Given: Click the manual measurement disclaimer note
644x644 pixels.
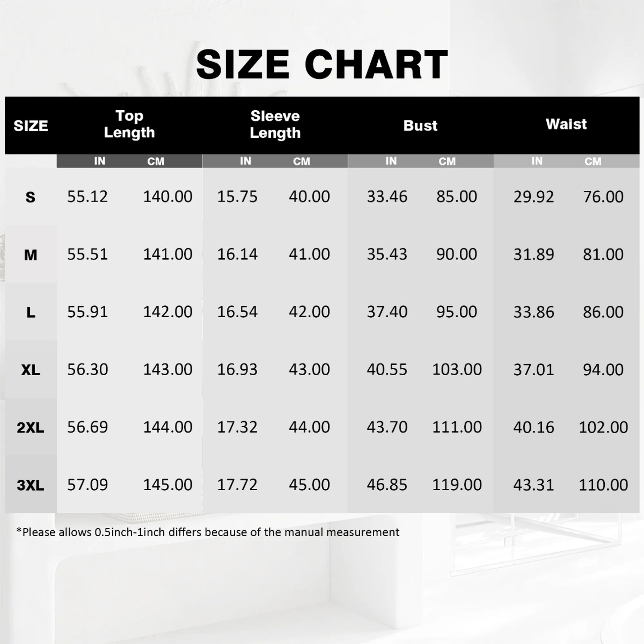Looking at the screenshot, I should click(x=208, y=532).
